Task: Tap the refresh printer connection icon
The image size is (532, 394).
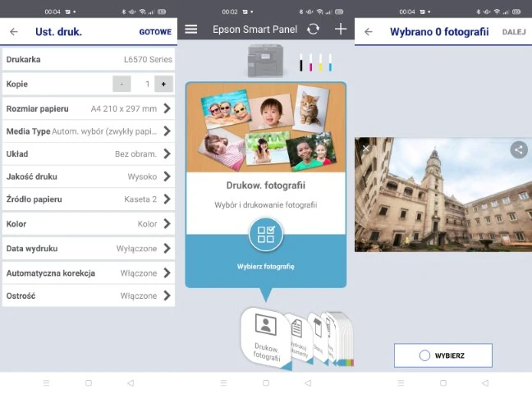Action: point(313,30)
